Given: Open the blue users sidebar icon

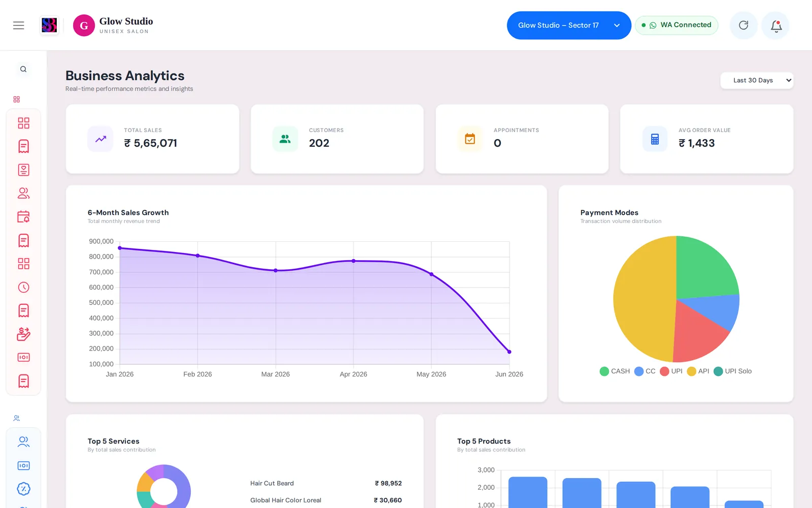Looking at the screenshot, I should point(23,441).
